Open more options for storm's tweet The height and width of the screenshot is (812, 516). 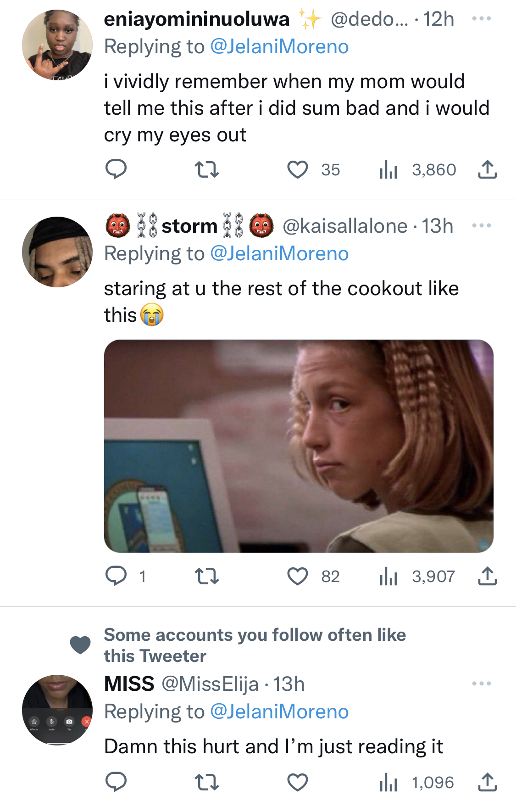[x=482, y=225]
